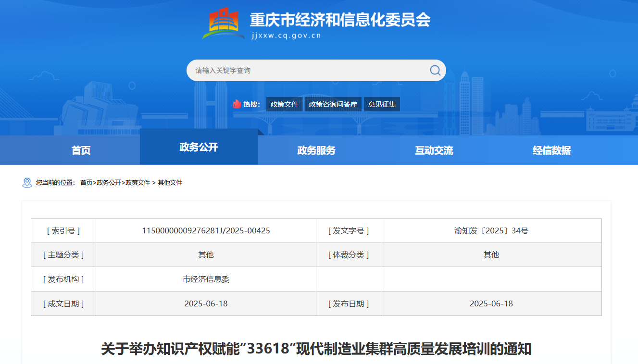Click the 渝知发〔2025〕34号 document number cell
Screen dimensions: 638x364
pos(490,231)
